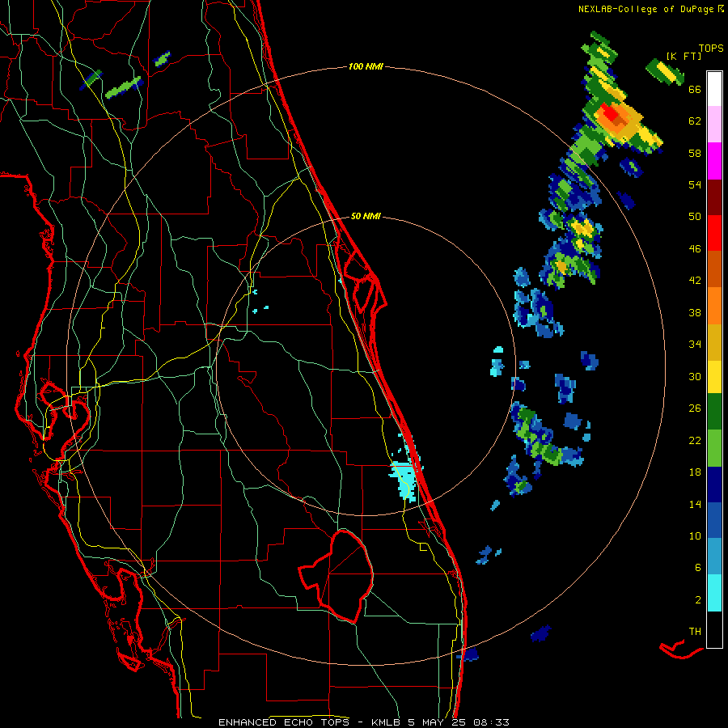Select the 66 value on the legend
The height and width of the screenshot is (728, 728).
[x=695, y=89]
